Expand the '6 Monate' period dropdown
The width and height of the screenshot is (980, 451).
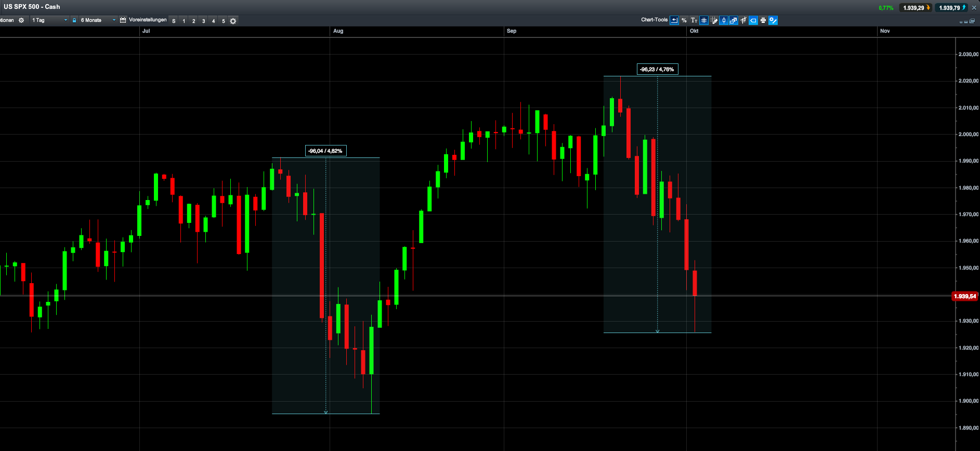coord(98,20)
